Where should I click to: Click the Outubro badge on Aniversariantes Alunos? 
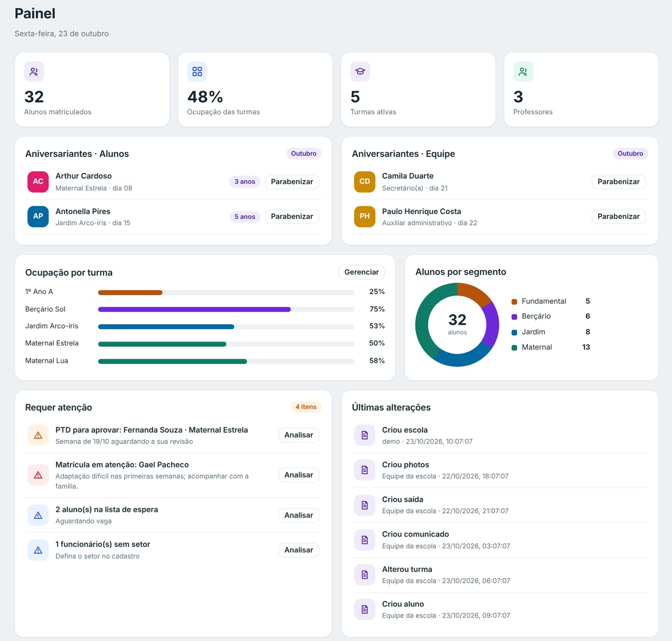point(304,154)
